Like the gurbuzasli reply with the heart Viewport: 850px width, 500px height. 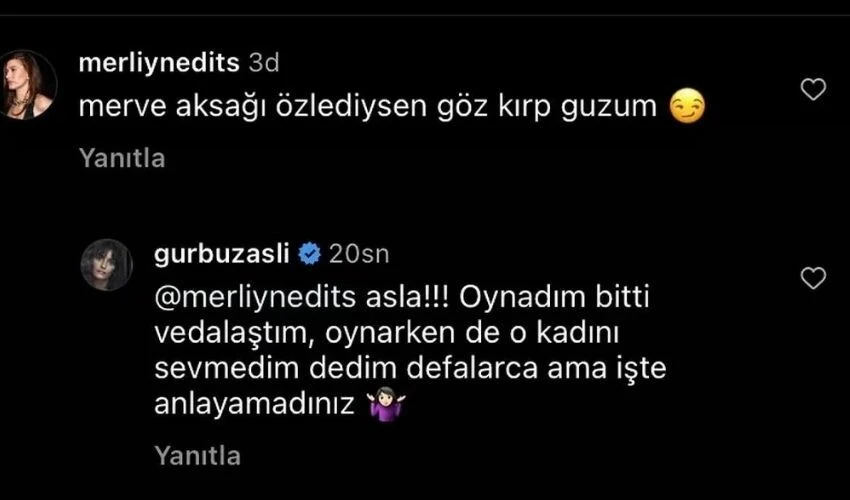point(815,279)
